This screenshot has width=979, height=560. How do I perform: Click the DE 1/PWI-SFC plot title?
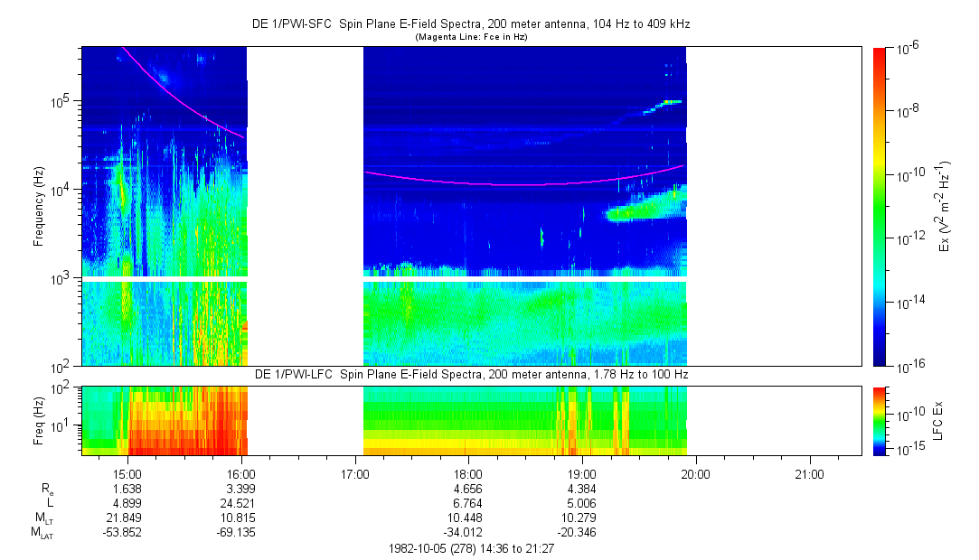pyautogui.click(x=470, y=24)
